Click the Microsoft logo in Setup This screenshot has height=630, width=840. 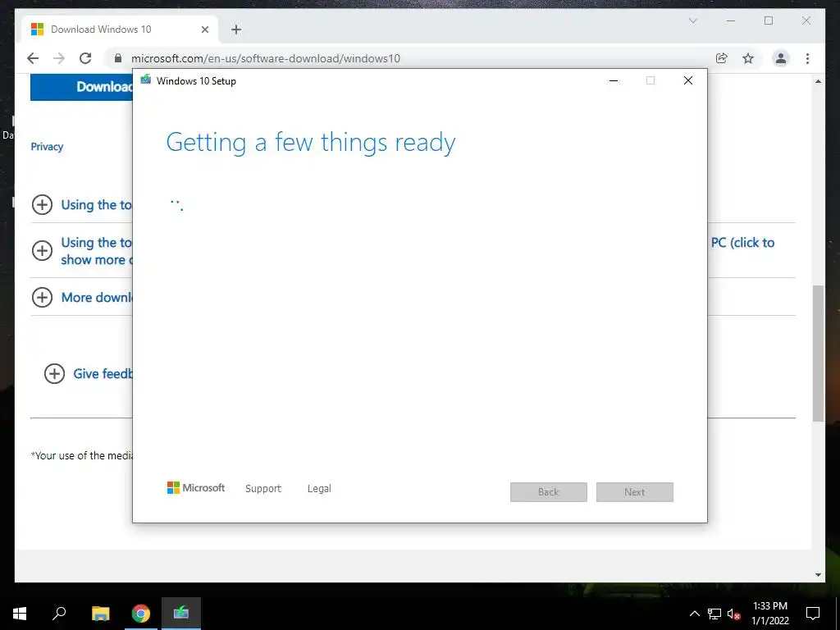[x=196, y=487]
